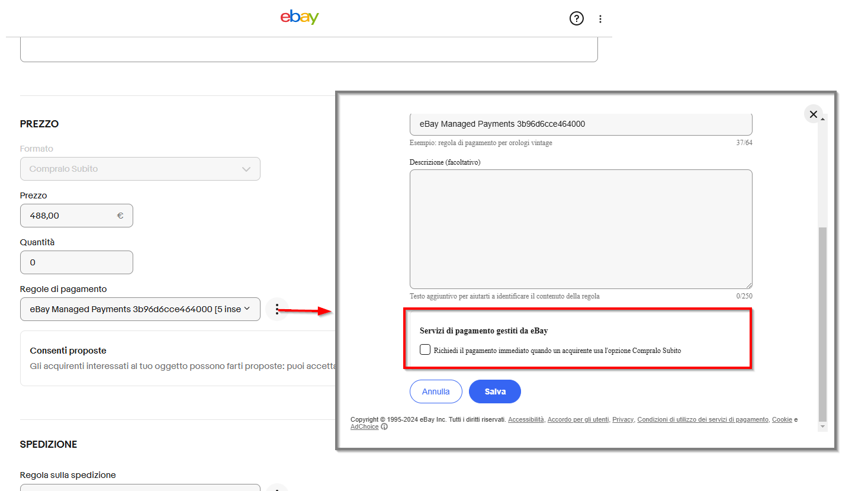Image resolution: width=868 pixels, height=491 pixels.
Task: Click the AdChoice info icon
Action: [384, 427]
